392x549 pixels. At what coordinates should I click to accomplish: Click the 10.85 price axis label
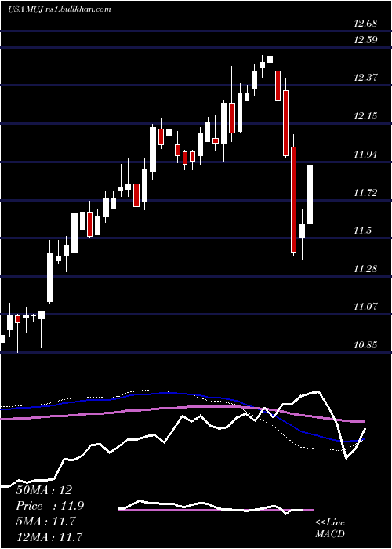pos(365,345)
